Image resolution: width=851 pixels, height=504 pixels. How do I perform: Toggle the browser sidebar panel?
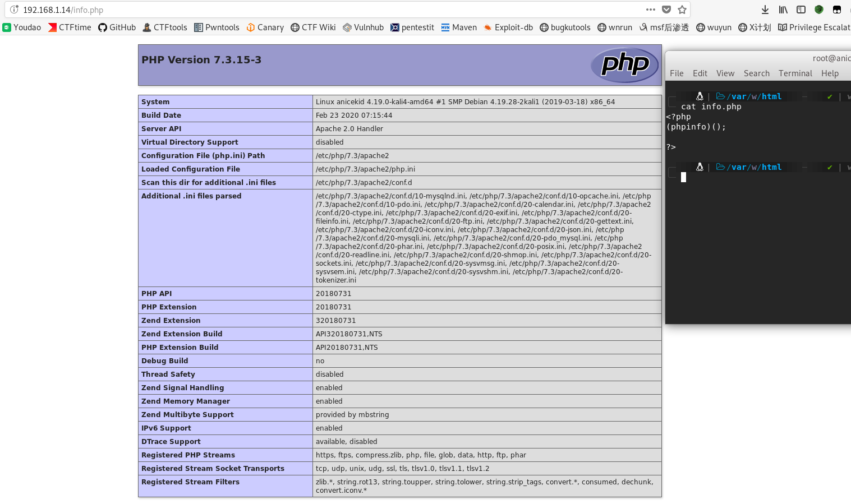[801, 9]
